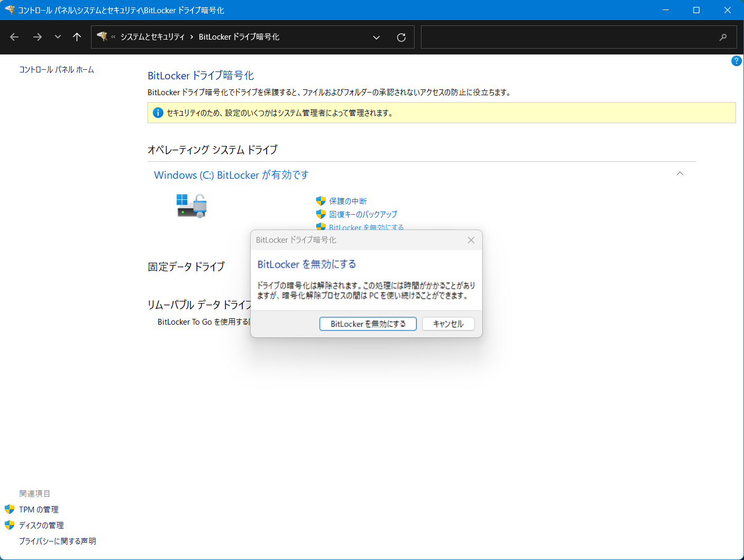Viewport: 744px width, 560px height.
Task: Expand the address bar history dropdown
Action: pos(376,37)
